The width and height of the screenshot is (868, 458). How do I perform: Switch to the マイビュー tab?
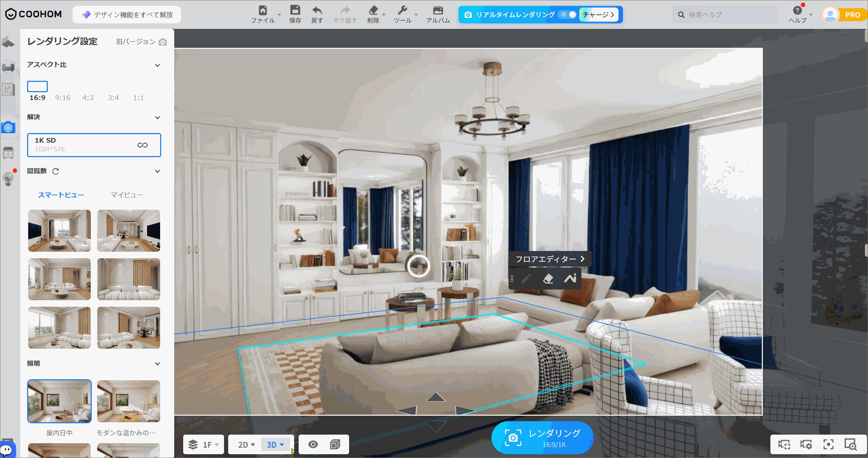pyautogui.click(x=127, y=195)
